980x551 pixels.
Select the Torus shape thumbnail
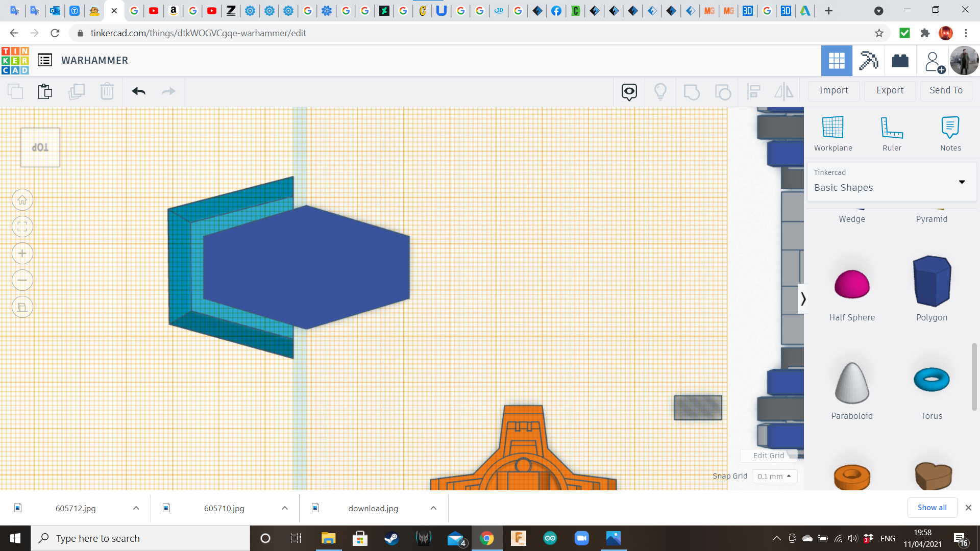coord(931,380)
